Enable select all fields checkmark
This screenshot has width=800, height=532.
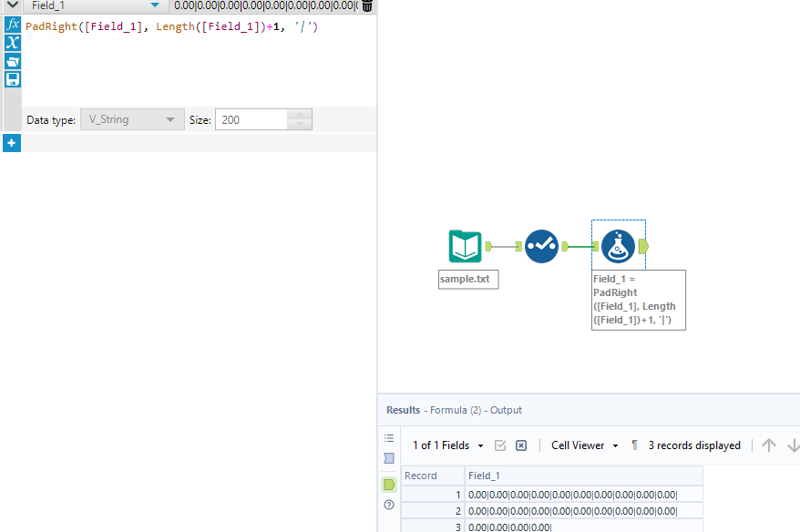point(499,445)
